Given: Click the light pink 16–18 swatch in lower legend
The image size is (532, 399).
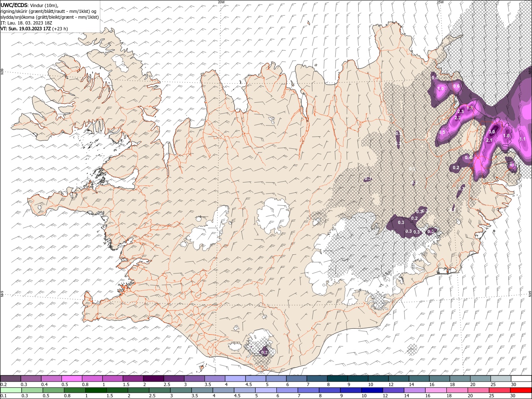Looking at the screenshot, I should [x=436, y=390].
